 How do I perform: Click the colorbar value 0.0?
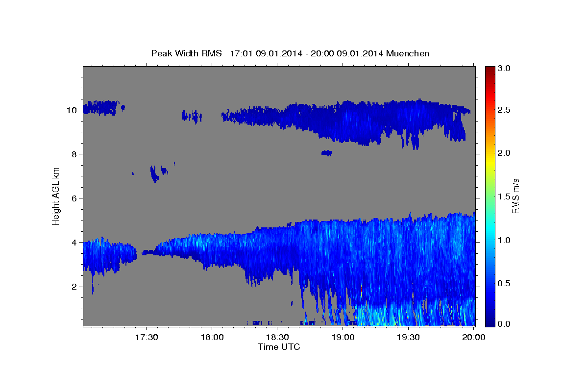click(x=505, y=324)
